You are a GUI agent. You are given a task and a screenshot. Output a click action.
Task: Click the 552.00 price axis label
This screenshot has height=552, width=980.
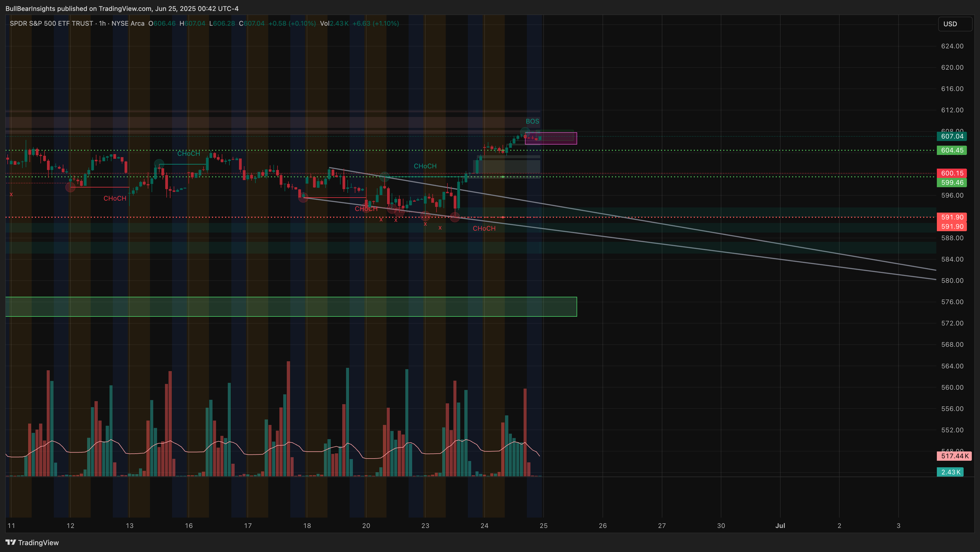(x=952, y=430)
